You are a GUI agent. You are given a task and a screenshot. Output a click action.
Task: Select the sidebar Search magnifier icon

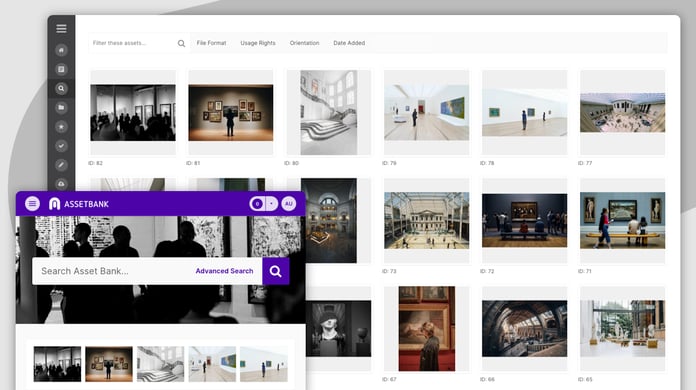[61, 88]
